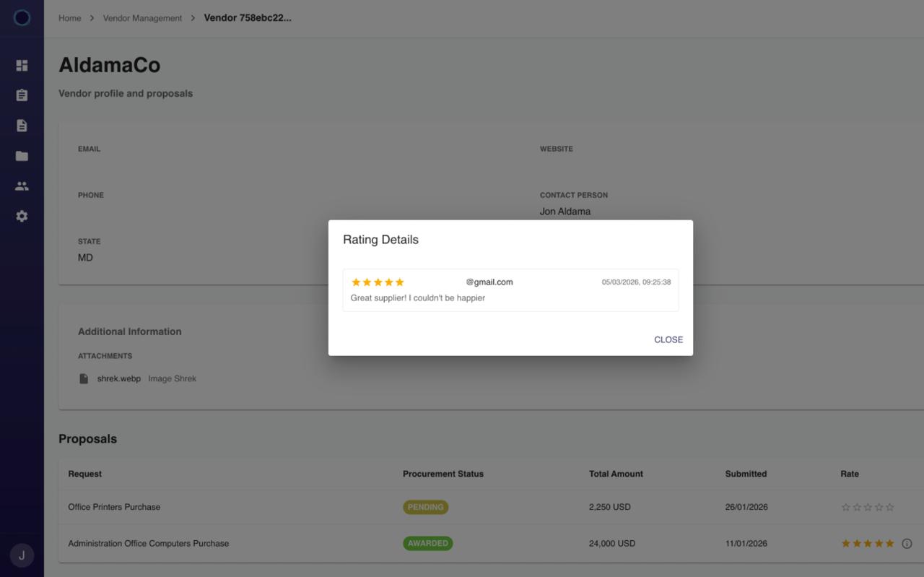Click the Image Shrek attachment description

click(x=173, y=378)
